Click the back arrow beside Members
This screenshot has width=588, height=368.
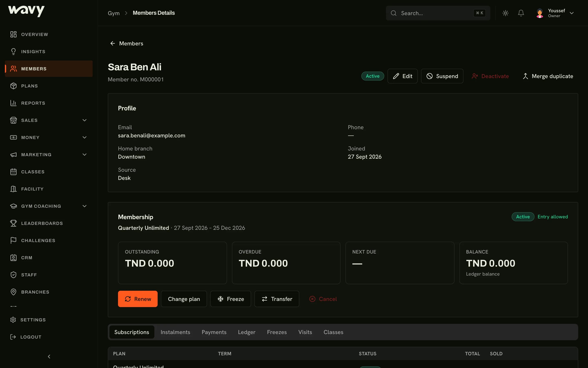pyautogui.click(x=112, y=43)
